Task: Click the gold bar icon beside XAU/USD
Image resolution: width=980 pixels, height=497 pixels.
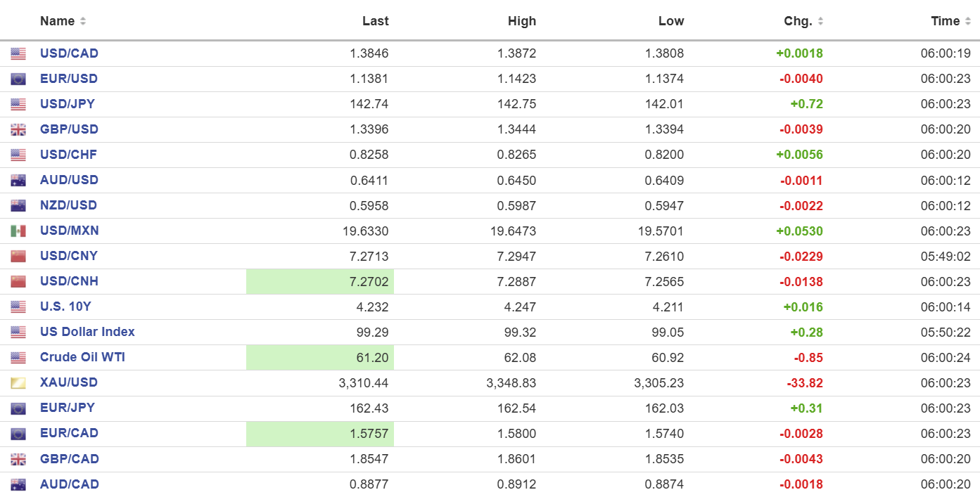Action: coord(18,383)
